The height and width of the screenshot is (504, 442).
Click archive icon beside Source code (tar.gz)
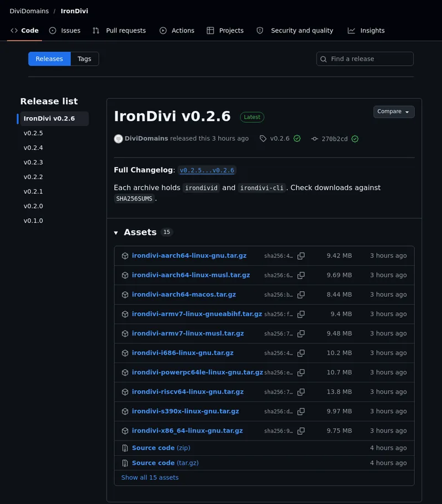125,463
